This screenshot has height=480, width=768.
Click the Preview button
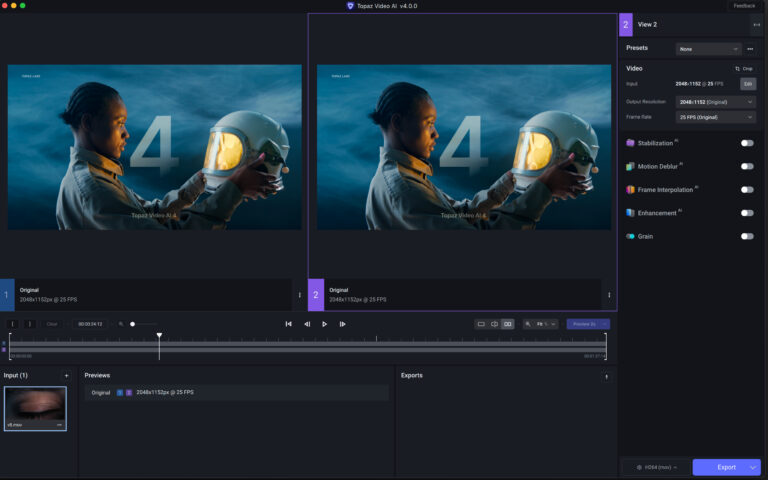tap(583, 324)
